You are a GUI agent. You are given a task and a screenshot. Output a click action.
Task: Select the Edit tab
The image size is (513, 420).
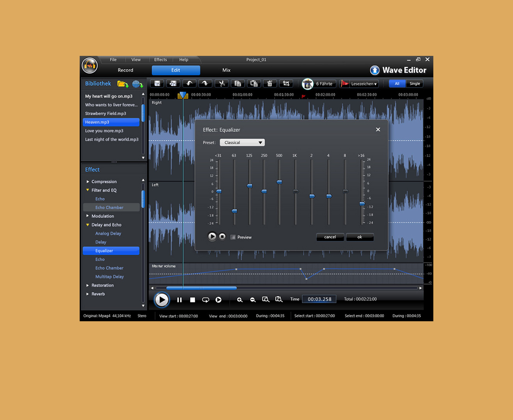(176, 70)
